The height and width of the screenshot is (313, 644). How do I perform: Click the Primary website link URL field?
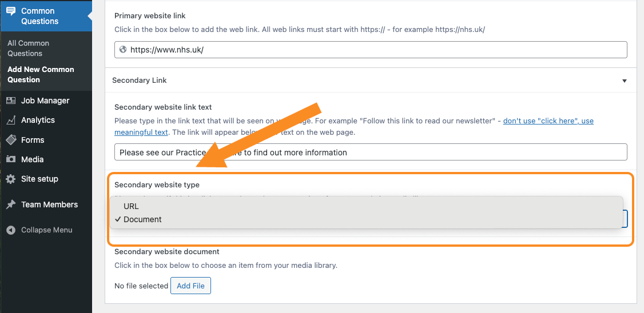coord(371,50)
